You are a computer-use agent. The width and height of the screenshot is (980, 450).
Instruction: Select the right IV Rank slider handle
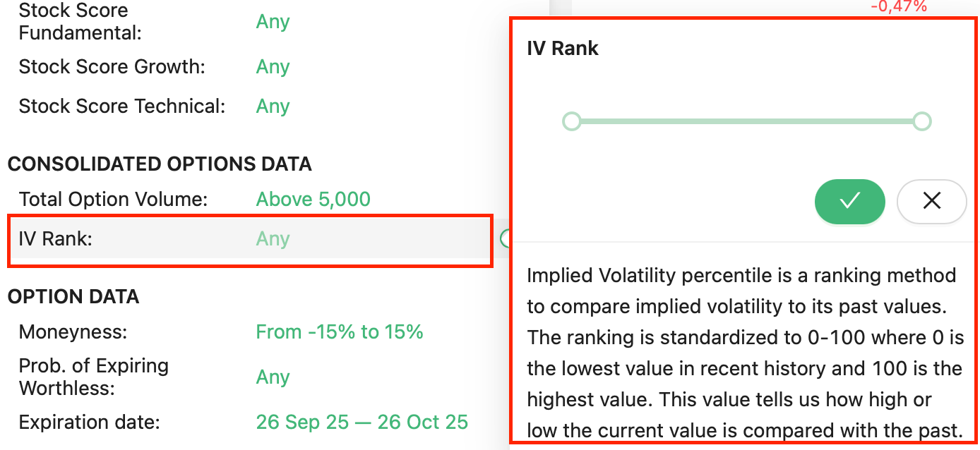pyautogui.click(x=921, y=121)
